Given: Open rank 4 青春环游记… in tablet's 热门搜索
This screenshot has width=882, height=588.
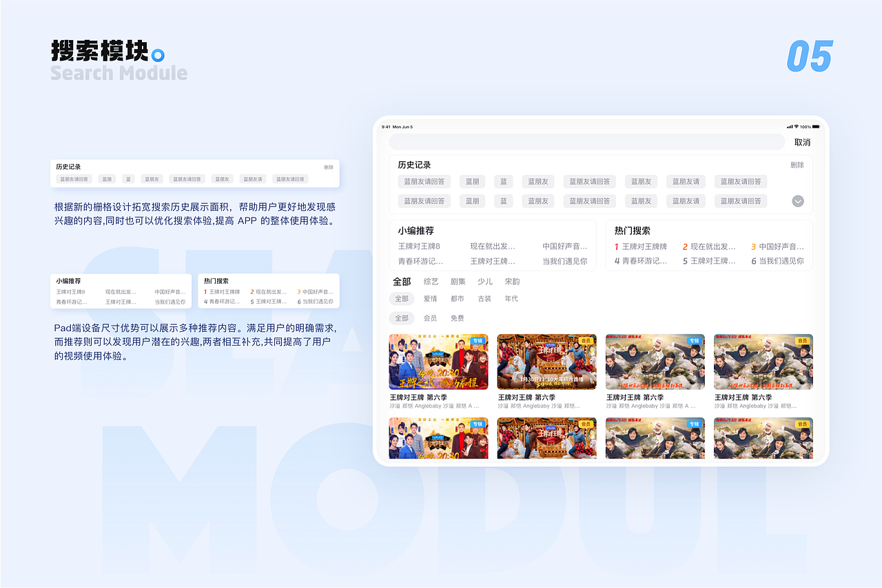Looking at the screenshot, I should tap(641, 262).
